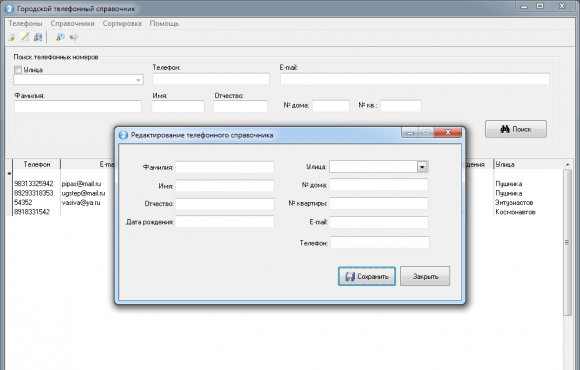Click the third toolbar icon, left of the separator
Viewport: 580px width, 370px height.
coord(38,37)
